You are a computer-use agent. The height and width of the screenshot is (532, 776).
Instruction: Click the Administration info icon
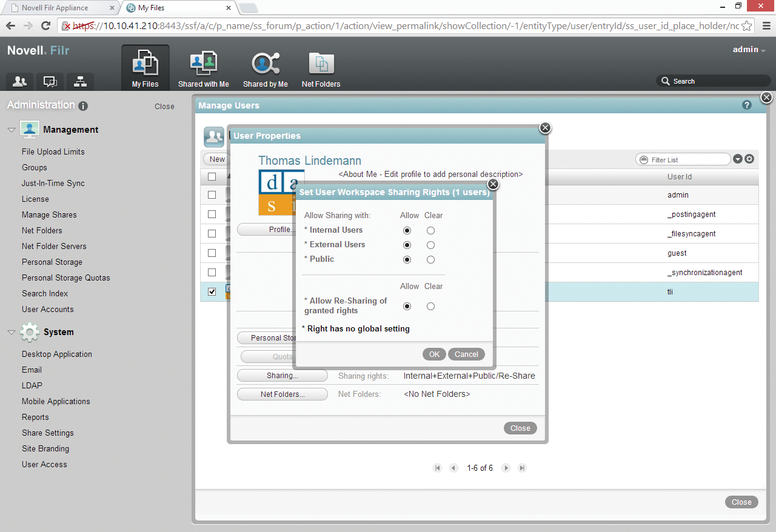[83, 106]
